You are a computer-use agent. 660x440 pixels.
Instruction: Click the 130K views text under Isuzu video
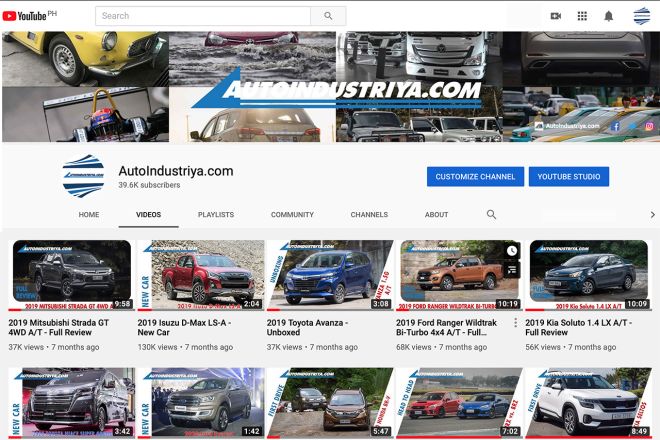157,347
